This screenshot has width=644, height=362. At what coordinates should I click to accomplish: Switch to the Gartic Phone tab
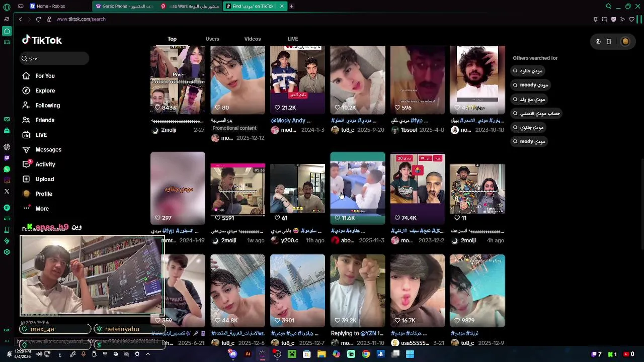coord(125,7)
